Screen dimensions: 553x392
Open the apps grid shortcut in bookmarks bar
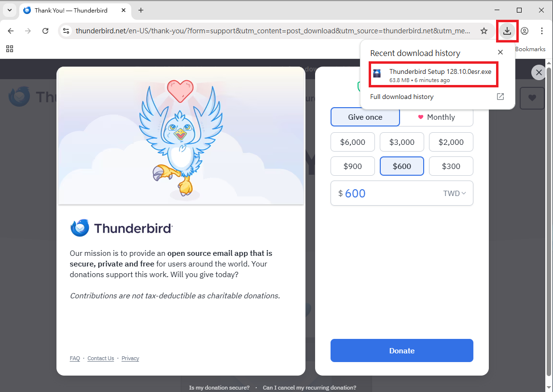point(10,49)
